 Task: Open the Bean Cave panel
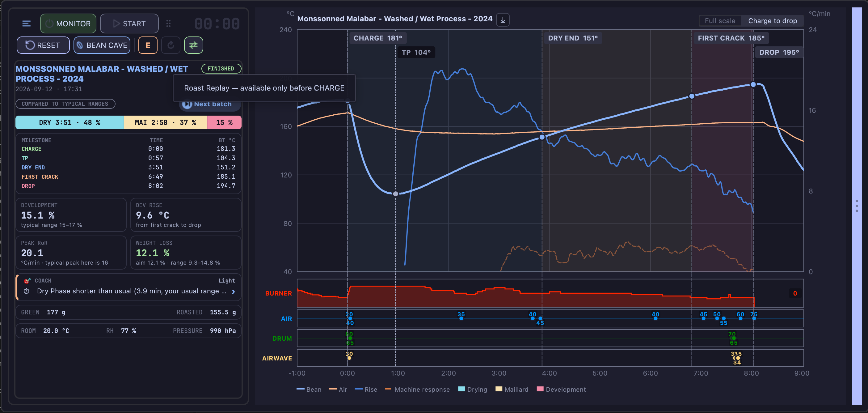pos(102,45)
